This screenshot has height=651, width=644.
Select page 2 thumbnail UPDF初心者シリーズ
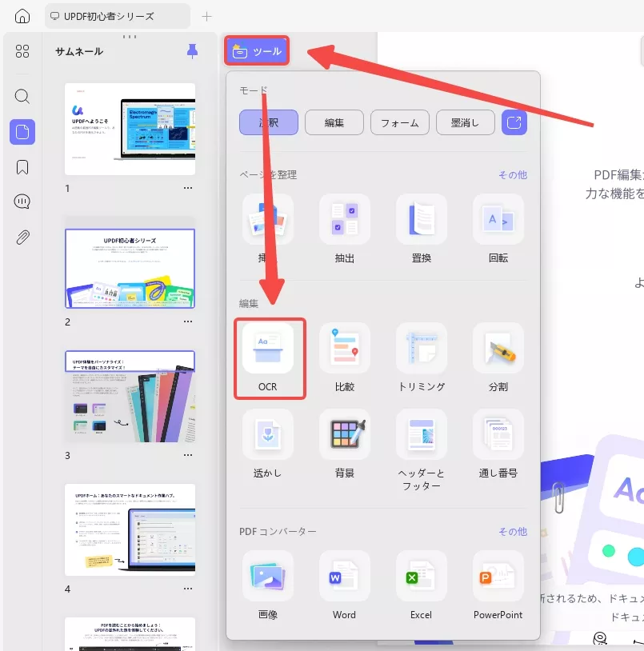click(x=130, y=268)
